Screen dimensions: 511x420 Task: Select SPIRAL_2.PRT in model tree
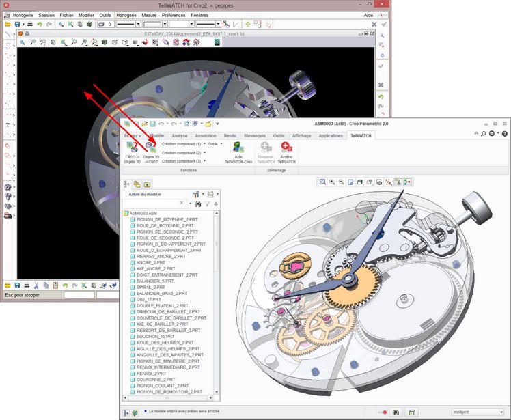point(148,287)
